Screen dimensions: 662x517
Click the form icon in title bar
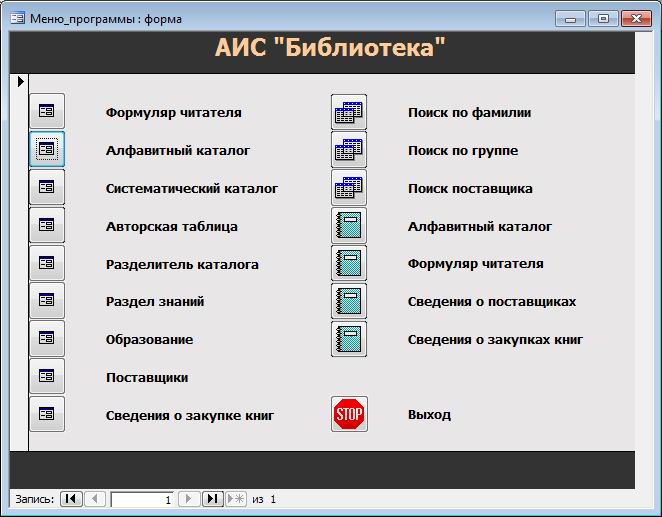coord(18,19)
